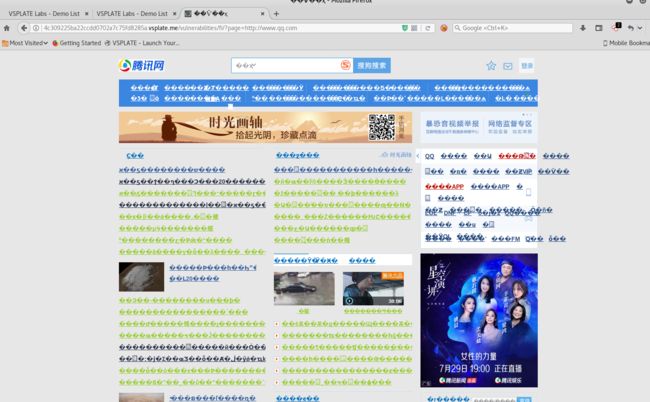Click the Tencent 腾讯网 logo
Viewport: 650px width, 402px height.
[142, 65]
